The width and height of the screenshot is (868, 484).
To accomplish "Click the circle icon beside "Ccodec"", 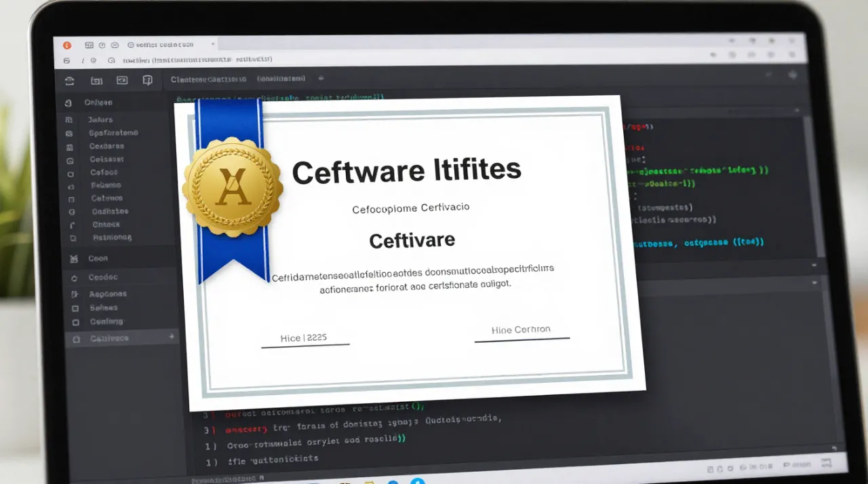I will [74, 278].
